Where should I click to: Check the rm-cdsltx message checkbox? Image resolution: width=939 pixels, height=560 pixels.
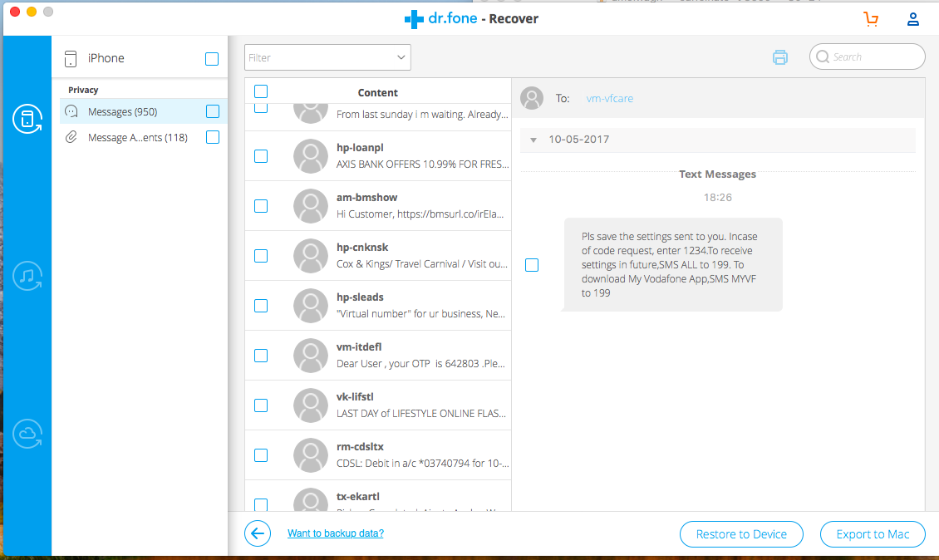(261, 455)
